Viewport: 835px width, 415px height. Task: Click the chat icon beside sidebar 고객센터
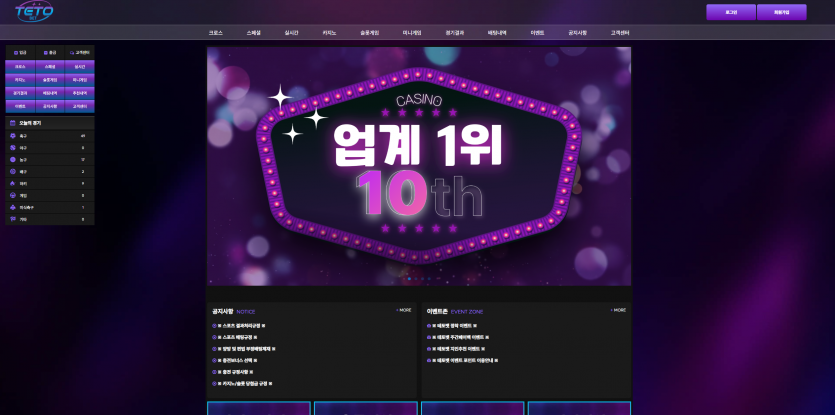pos(72,53)
